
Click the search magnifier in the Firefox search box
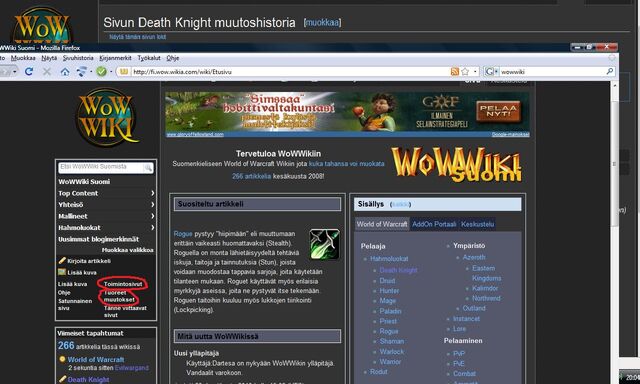[610, 71]
